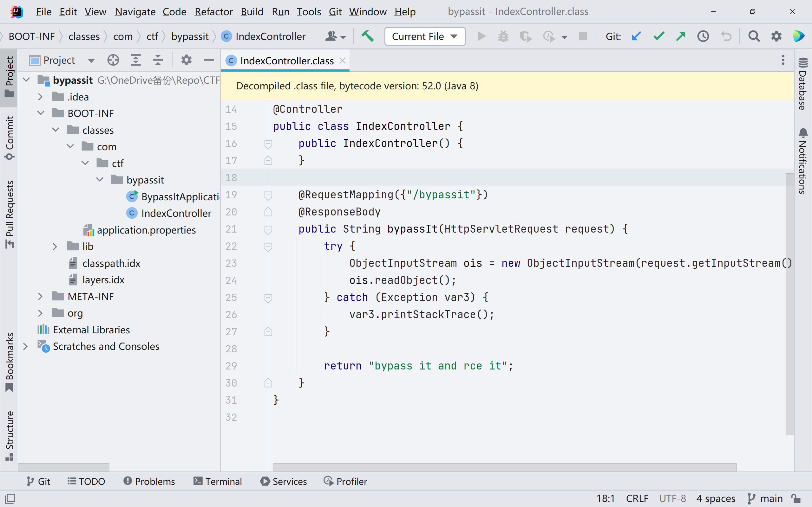
Task: Select opened file crosshair icon in Project panel
Action: click(x=113, y=60)
